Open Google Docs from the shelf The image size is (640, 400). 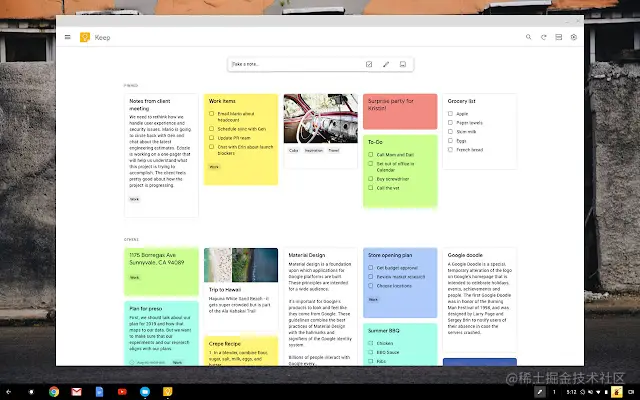click(99, 392)
